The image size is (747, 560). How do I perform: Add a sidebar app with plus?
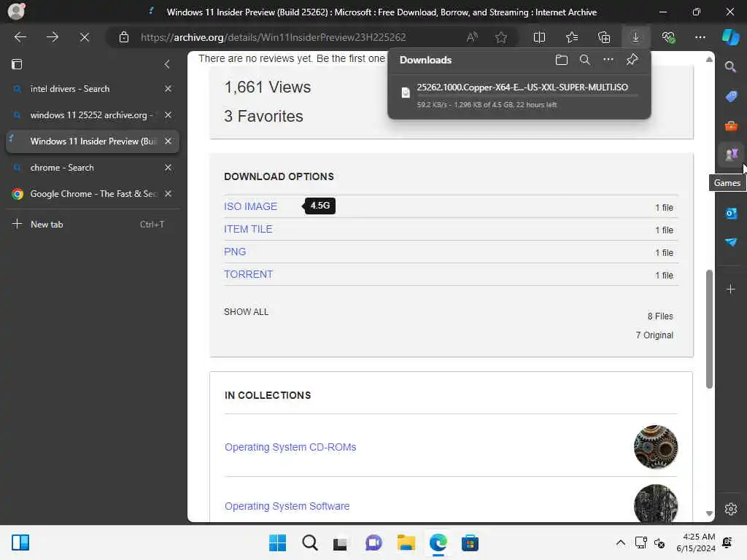730,289
